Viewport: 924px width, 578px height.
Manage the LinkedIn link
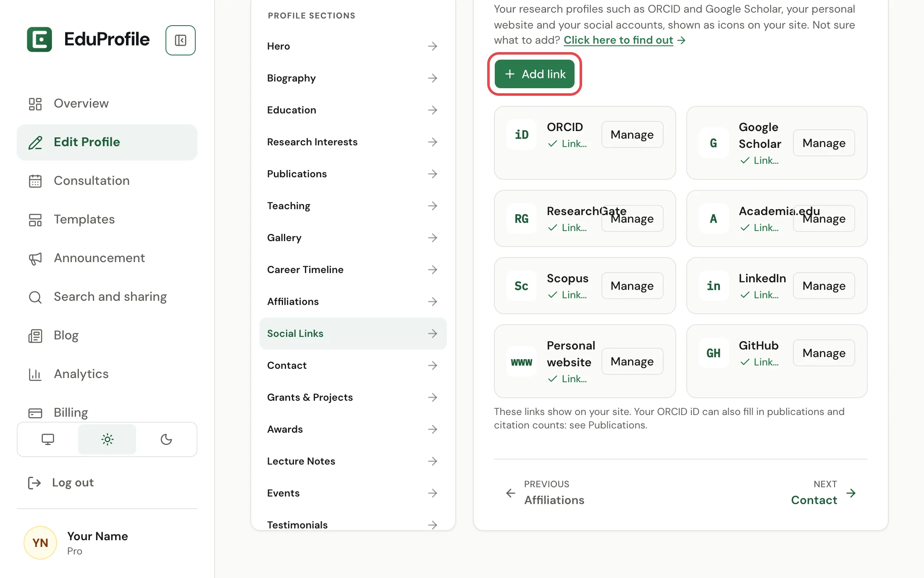coord(824,286)
